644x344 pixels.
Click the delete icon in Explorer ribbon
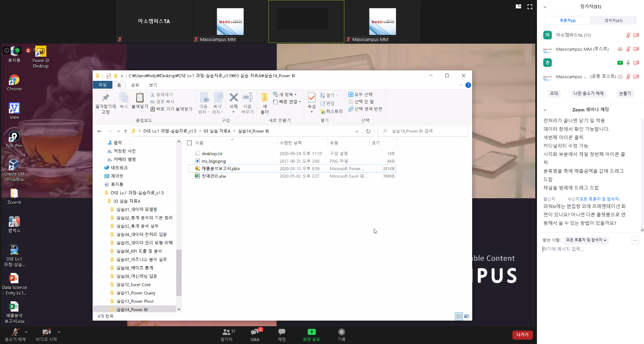tap(234, 98)
